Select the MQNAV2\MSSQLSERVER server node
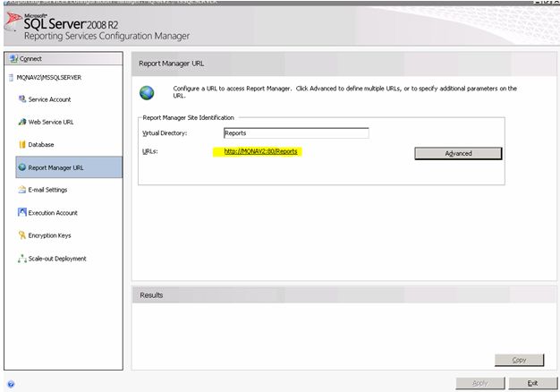Viewport: 560px width, 392px height. click(49, 78)
